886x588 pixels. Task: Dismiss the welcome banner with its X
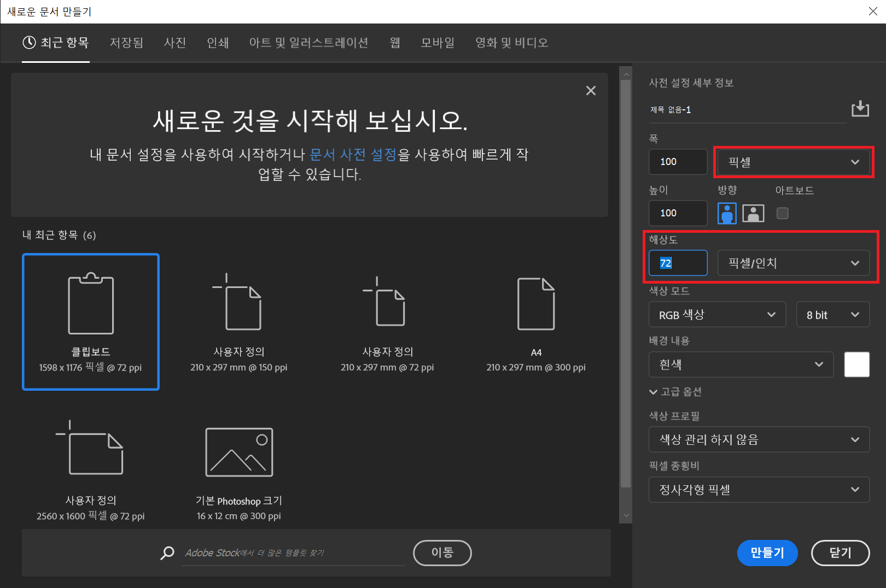(x=591, y=91)
